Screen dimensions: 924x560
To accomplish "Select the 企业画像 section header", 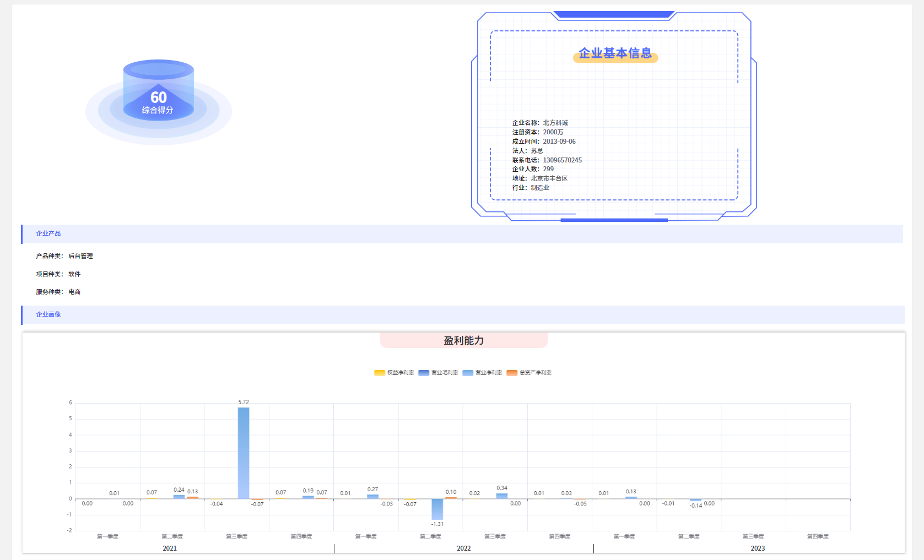I will click(x=48, y=314).
